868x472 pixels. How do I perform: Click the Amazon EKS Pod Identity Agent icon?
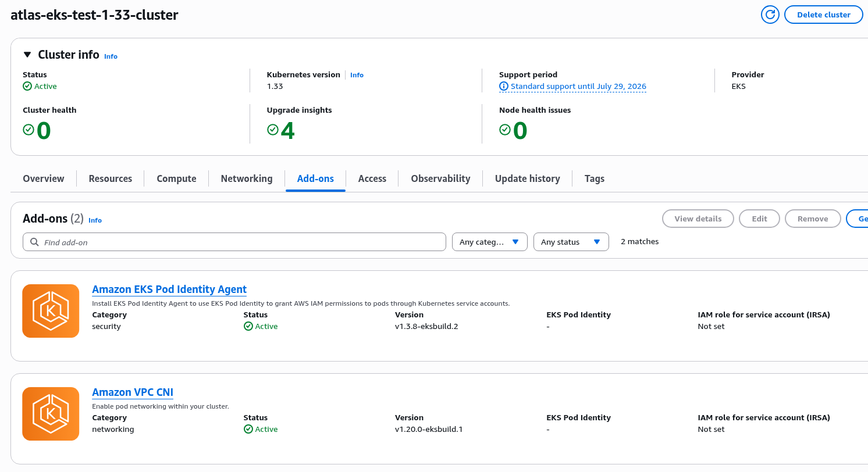[x=51, y=311]
